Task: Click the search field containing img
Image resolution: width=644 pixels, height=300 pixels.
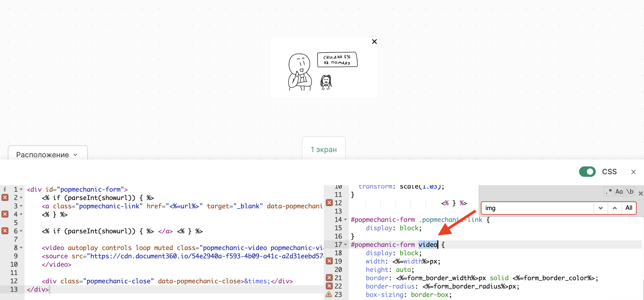Action: [x=538, y=208]
